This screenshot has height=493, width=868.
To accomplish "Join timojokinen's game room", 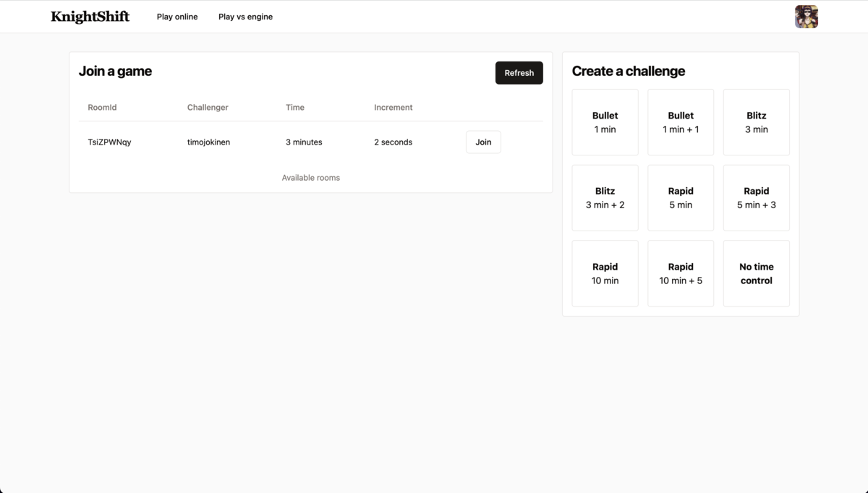I will tap(483, 142).
